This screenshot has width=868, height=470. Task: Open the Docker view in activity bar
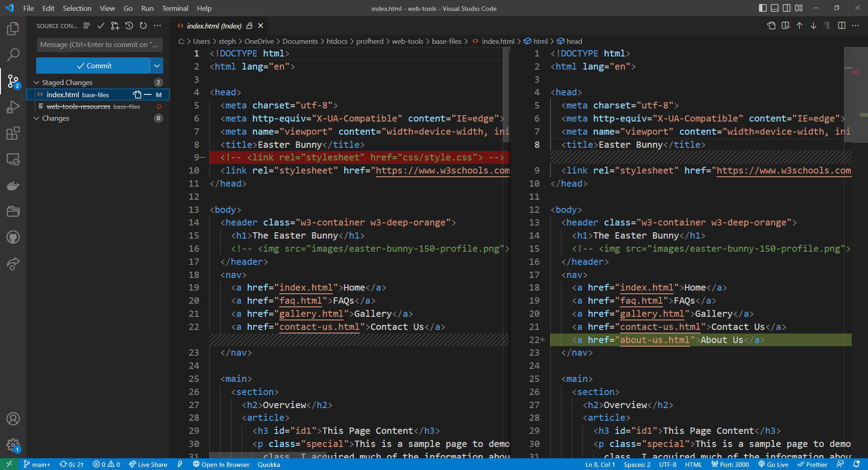tap(13, 185)
